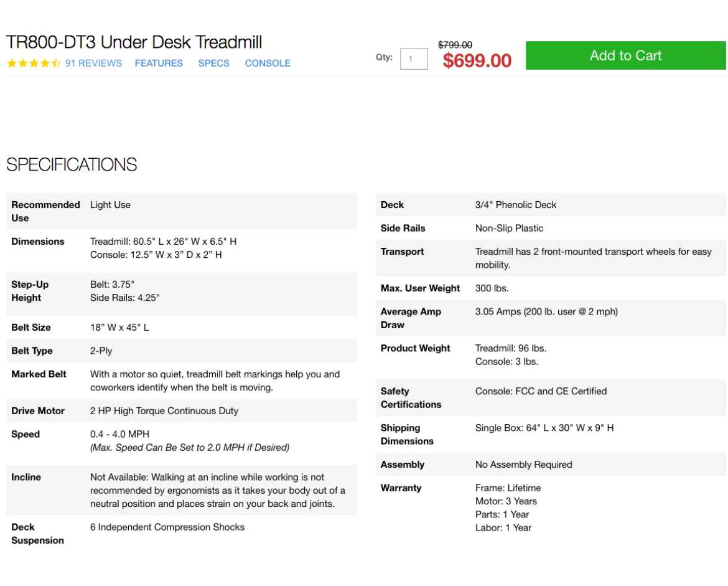This screenshot has height=586, width=728.
Task: Click the TR800-DT3 Under Desk Treadmill title
Action: click(x=134, y=42)
